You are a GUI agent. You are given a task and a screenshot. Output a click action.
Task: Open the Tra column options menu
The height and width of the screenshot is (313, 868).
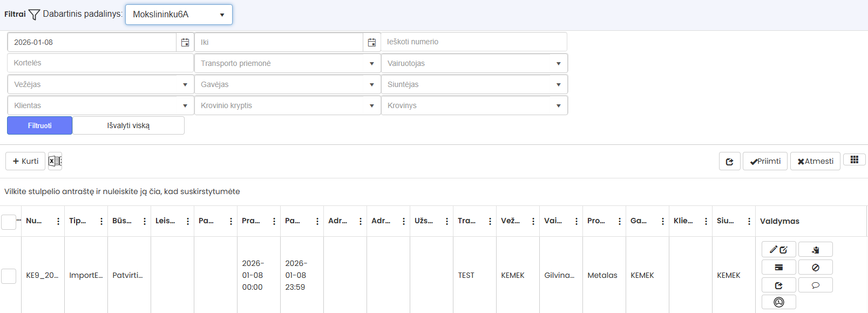point(490,221)
